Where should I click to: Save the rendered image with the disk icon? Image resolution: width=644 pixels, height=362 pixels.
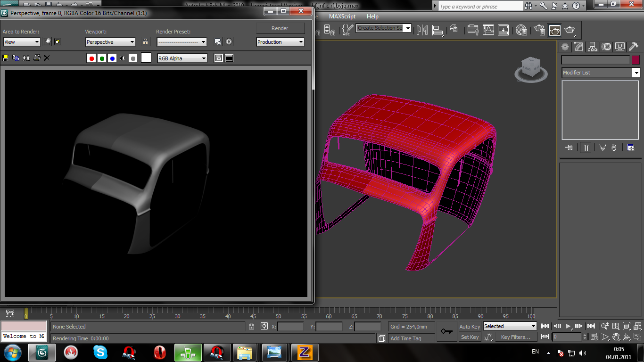[6, 58]
